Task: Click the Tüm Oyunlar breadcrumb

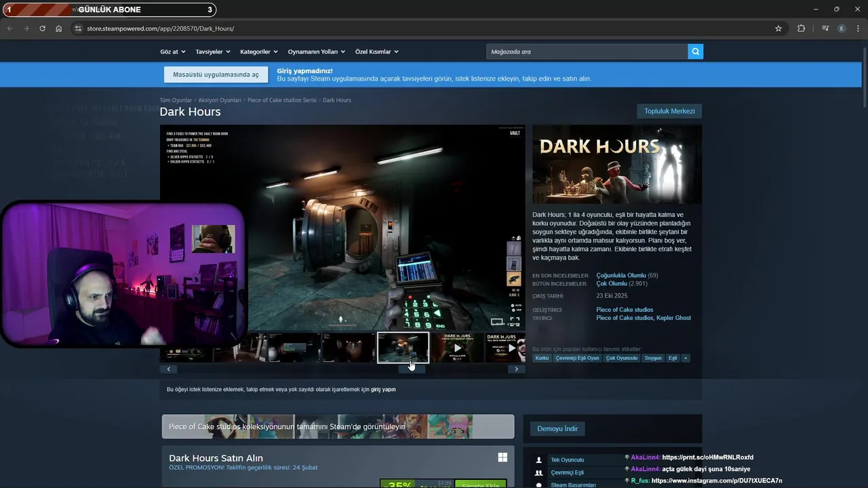Action: 176,100
